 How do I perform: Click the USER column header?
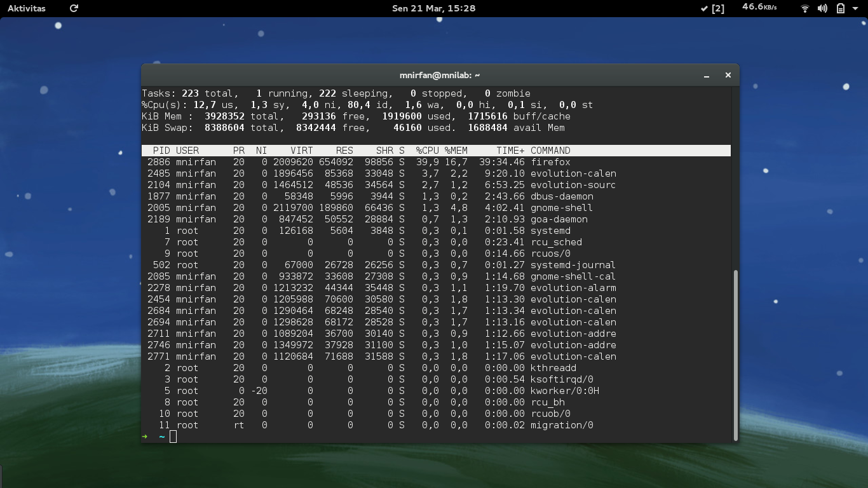(187, 151)
